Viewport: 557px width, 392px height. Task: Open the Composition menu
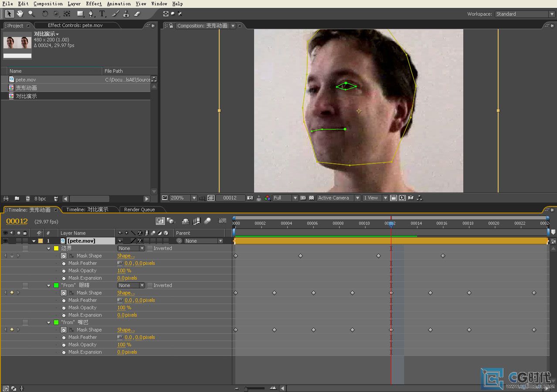48,3
